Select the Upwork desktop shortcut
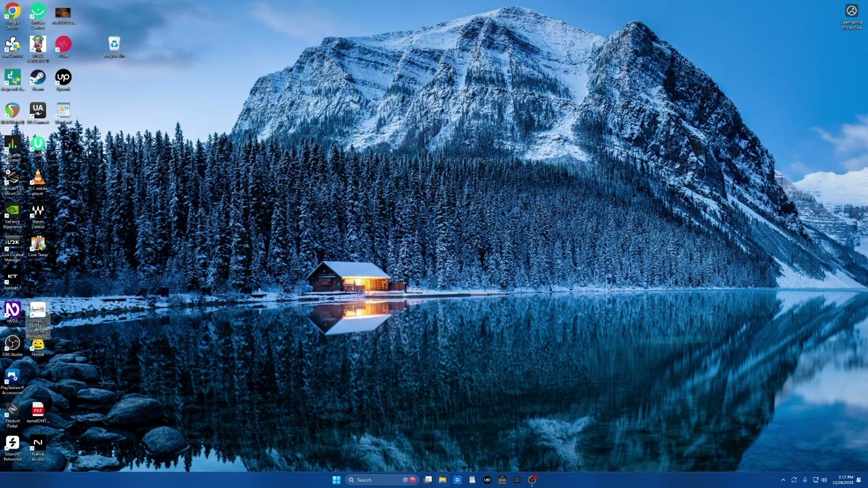This screenshot has width=868, height=488. [63, 80]
